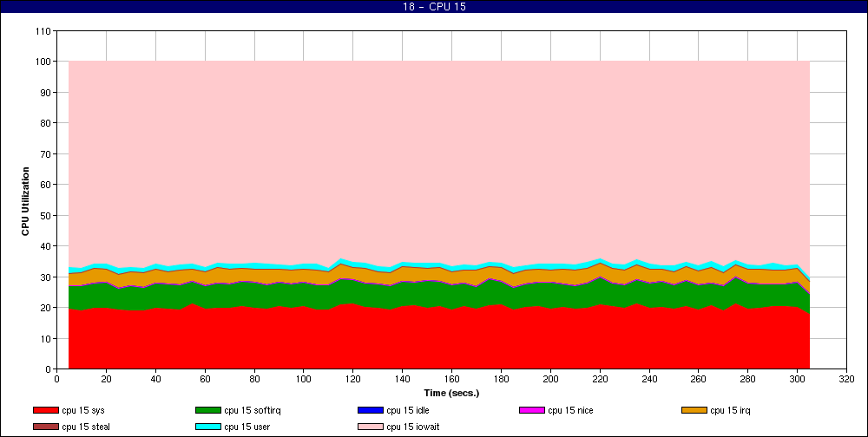This screenshot has height=437, width=868.
Task: Click the 60 label on the x-axis
Action: coord(205,379)
